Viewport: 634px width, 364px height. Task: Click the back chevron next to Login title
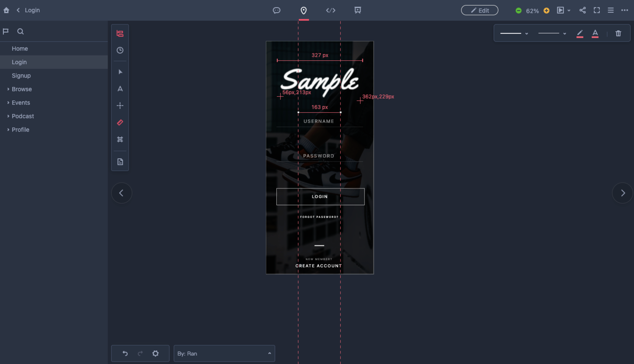18,10
